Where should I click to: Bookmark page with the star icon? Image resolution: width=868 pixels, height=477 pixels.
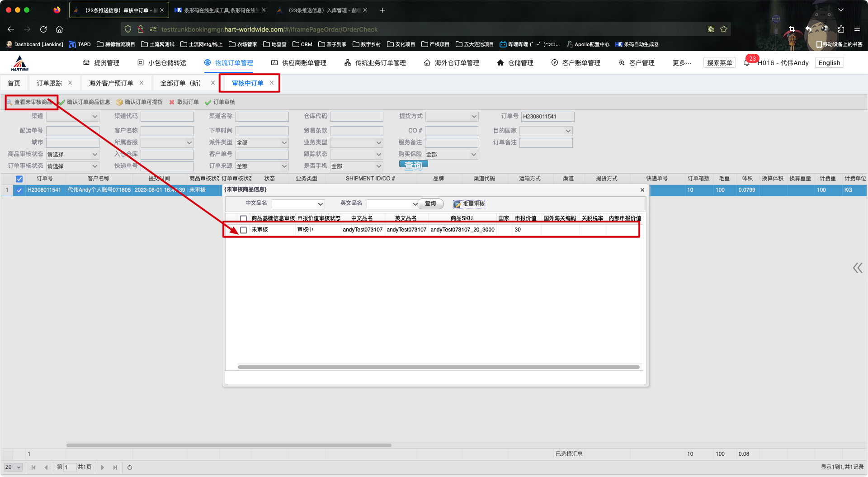tap(724, 29)
